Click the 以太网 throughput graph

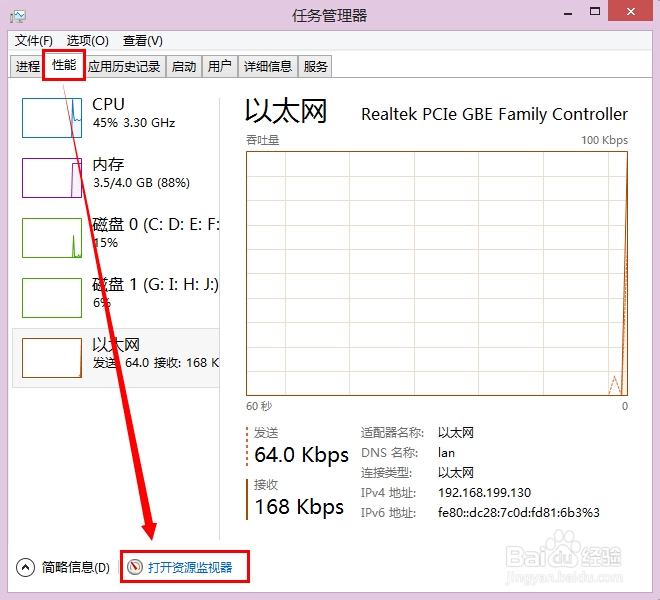(x=437, y=273)
